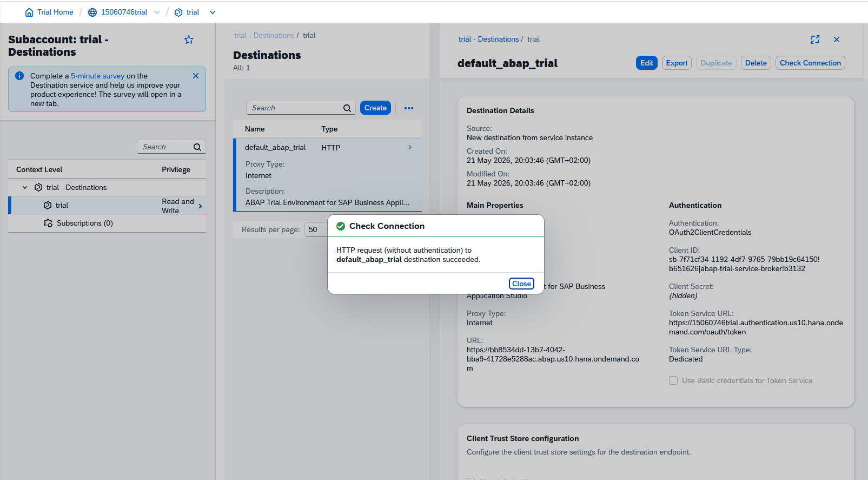Click the Edit destination button
This screenshot has height=480, width=868.
tap(647, 63)
